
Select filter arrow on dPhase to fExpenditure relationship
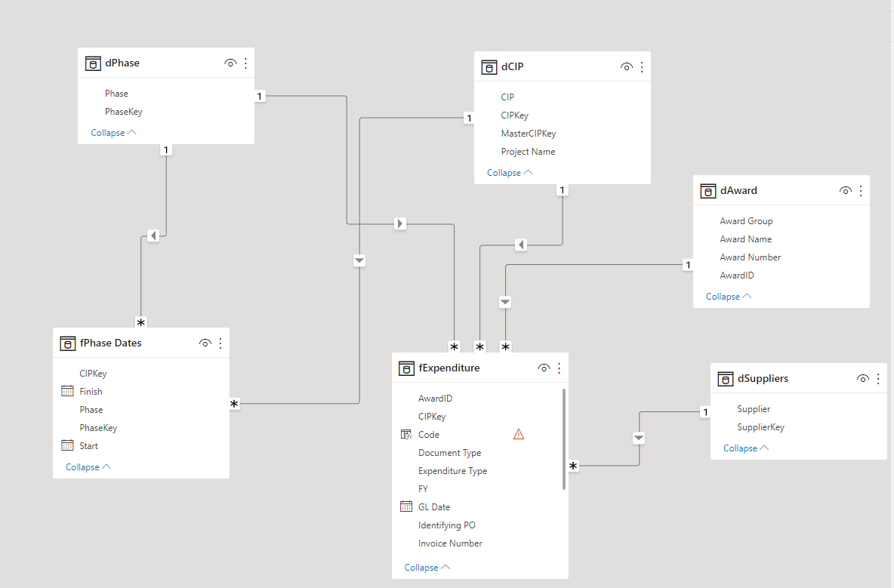pyautogui.click(x=399, y=223)
